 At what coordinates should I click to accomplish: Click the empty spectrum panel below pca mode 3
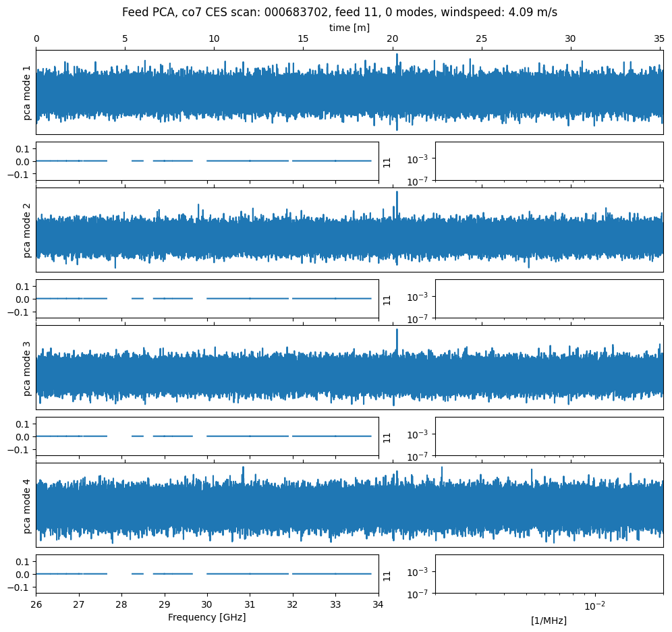pyautogui.click(x=549, y=436)
